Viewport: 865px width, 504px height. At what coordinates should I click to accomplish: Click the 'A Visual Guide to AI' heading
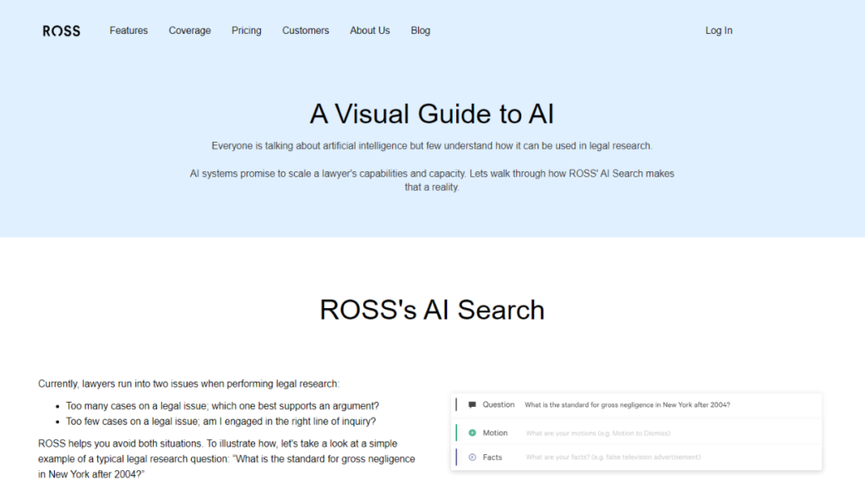coord(432,114)
